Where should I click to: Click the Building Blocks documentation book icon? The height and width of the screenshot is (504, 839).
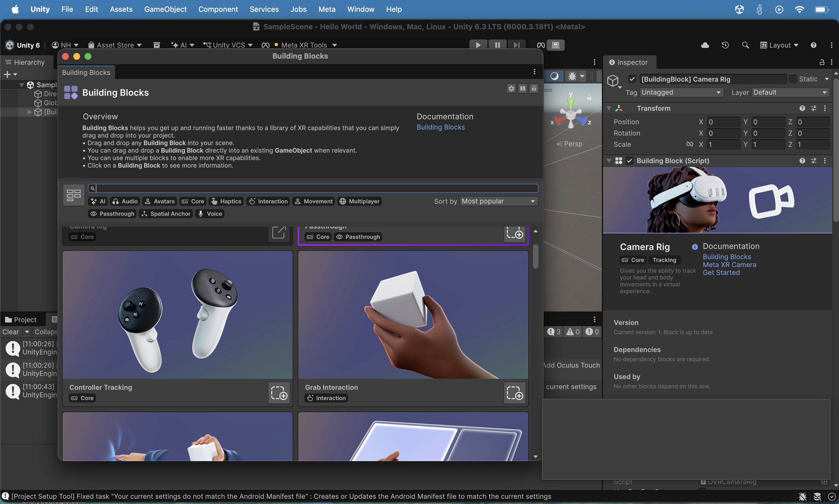(x=522, y=89)
